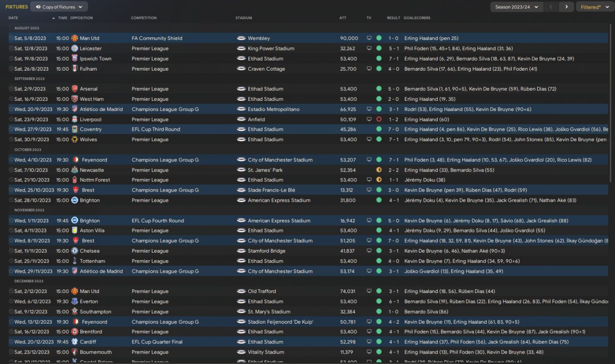Toggle the tick circle on the Fulham fixture row

click(11, 69)
